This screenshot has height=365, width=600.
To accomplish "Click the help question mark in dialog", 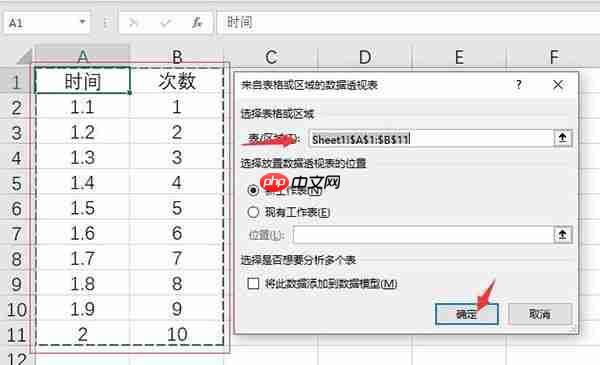I will [x=518, y=85].
